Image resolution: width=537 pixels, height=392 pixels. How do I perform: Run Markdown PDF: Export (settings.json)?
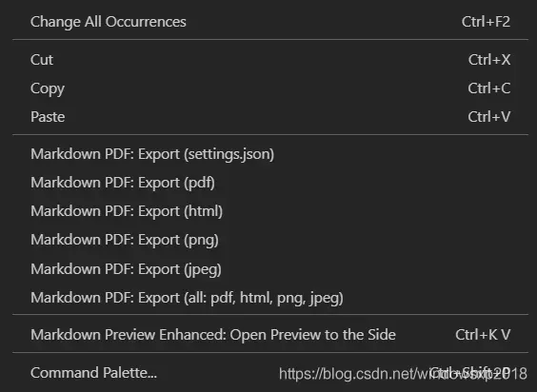point(270,154)
